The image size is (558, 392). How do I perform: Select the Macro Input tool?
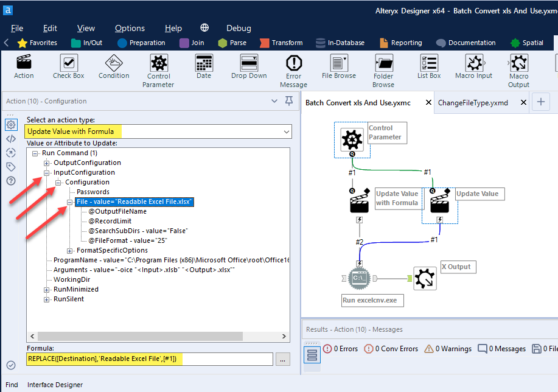click(x=473, y=66)
